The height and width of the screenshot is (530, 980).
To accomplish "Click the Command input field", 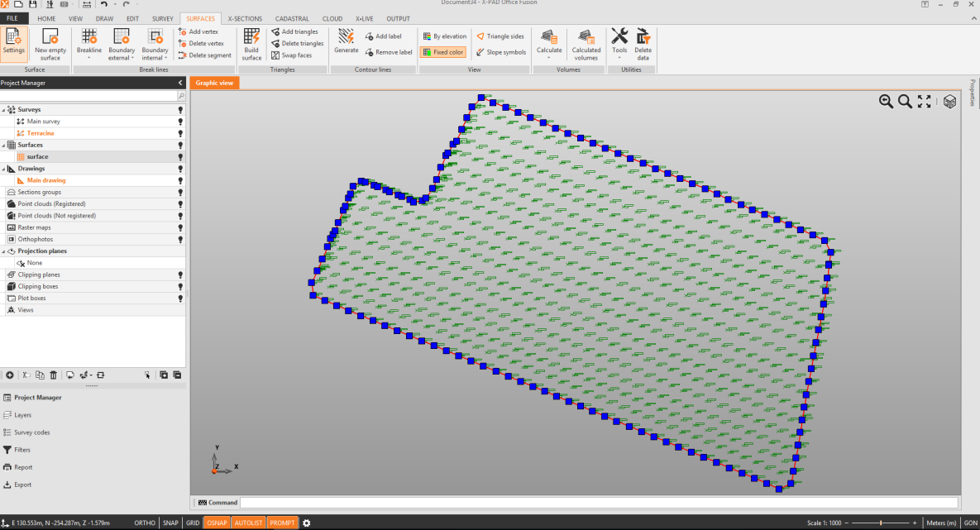I will [598, 503].
